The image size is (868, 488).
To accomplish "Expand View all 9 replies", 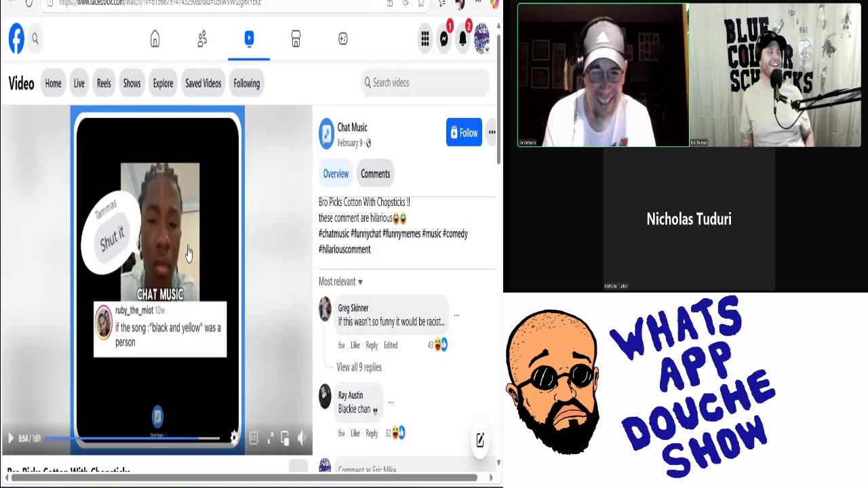I will click(x=359, y=367).
